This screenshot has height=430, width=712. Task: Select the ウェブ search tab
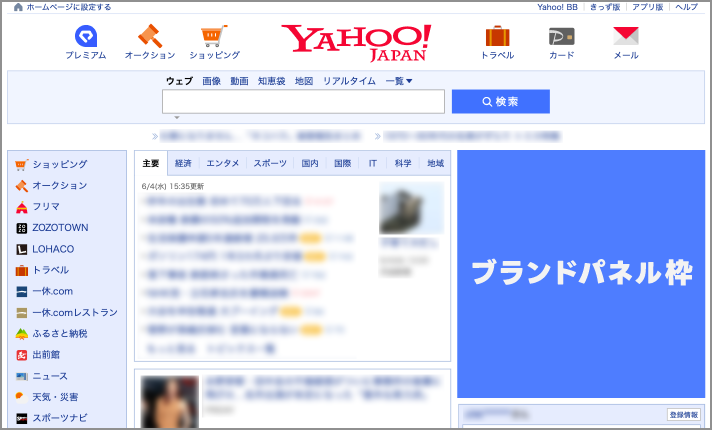179,81
